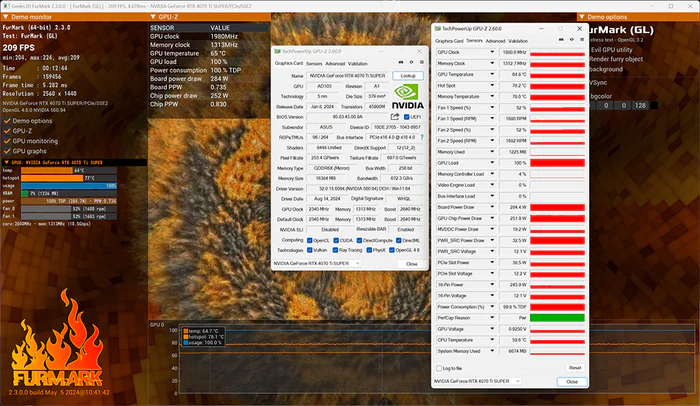700x406 pixels.
Task: Click the refresh icon in the GPU-Z Sensors window
Action: (571, 40)
